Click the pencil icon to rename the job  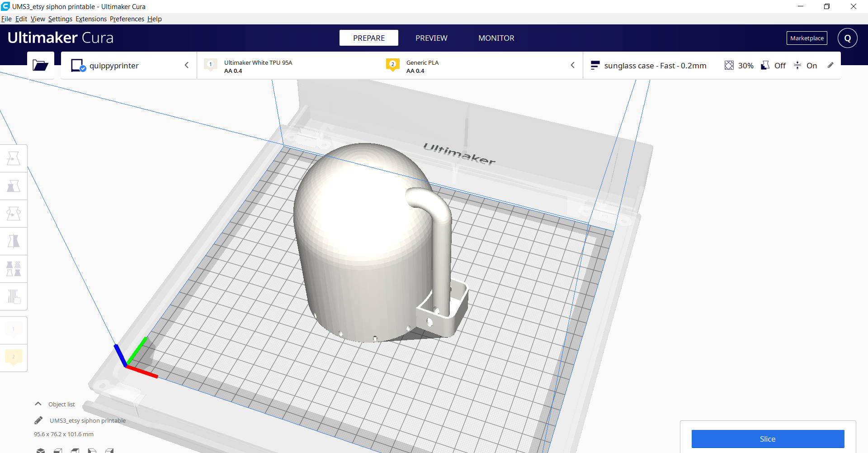[38, 420]
